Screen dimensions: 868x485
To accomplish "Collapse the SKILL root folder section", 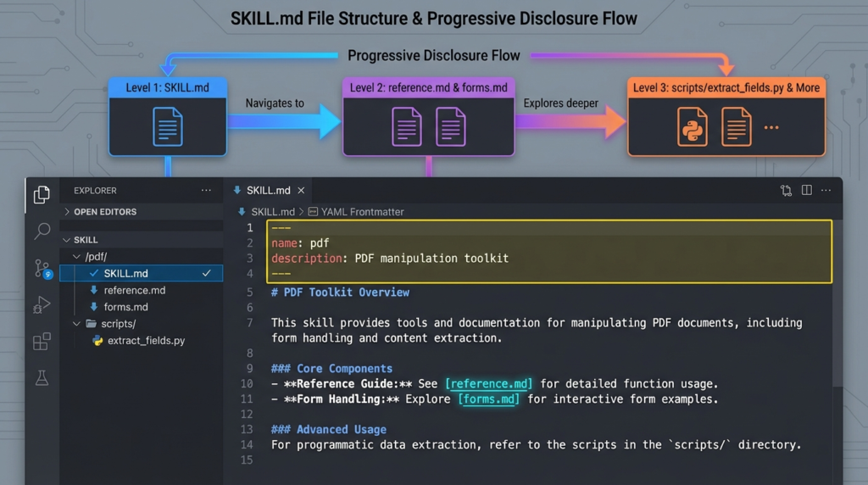I will pyautogui.click(x=86, y=240).
